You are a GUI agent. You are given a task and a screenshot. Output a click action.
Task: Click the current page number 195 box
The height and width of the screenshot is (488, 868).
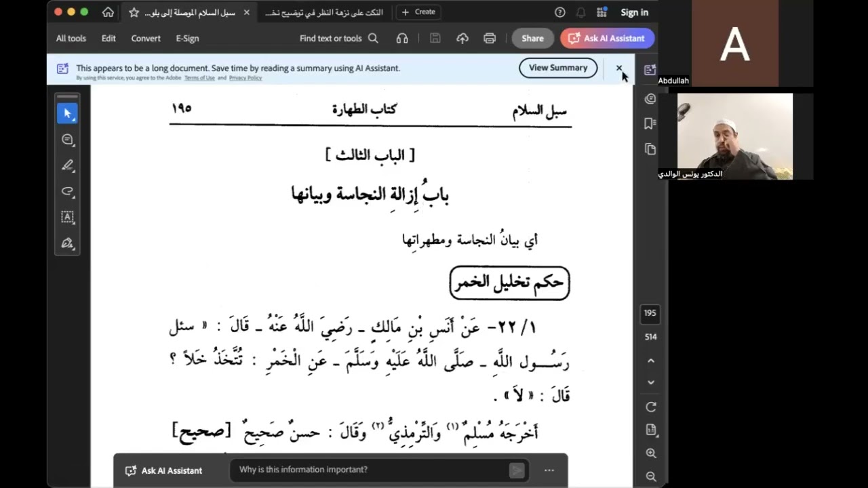[x=650, y=314]
